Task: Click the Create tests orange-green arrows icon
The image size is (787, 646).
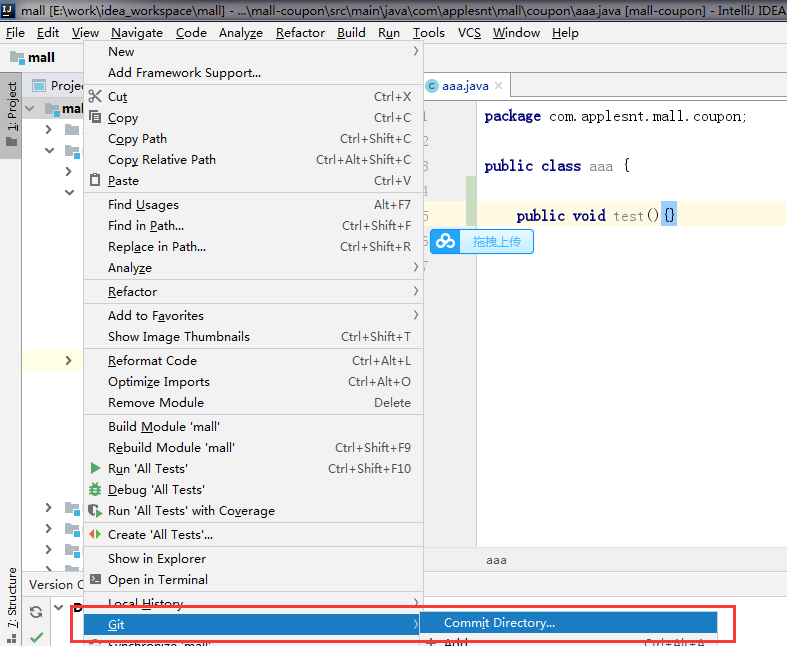Action: [x=95, y=535]
